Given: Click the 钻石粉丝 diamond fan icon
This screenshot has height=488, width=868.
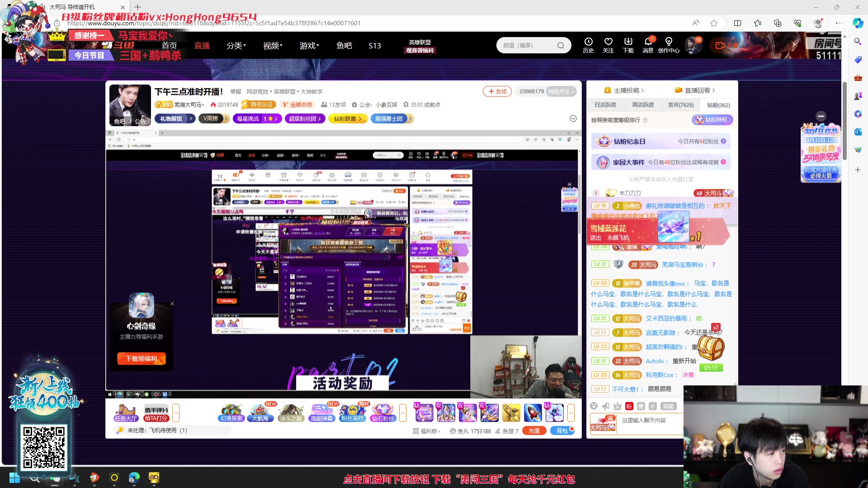Looking at the screenshot, I should click(382, 413).
